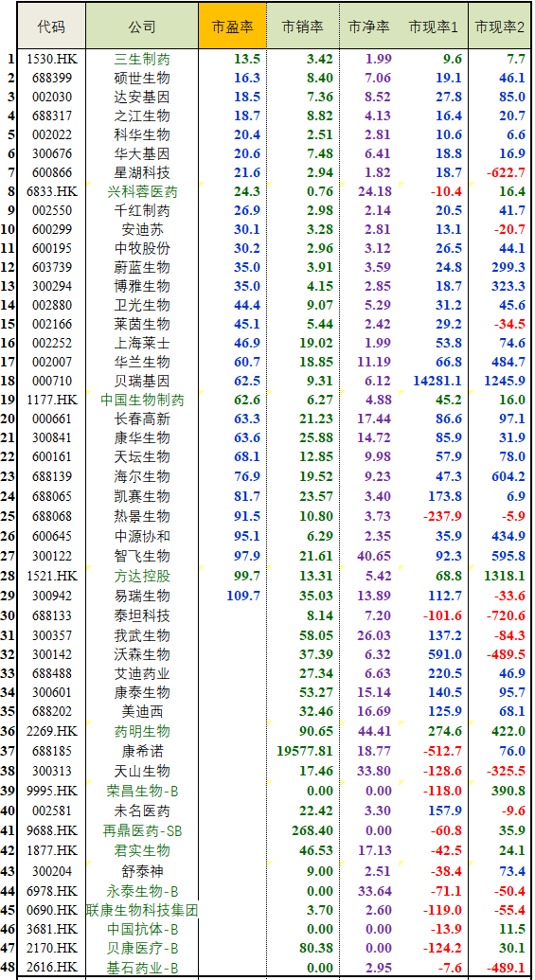Click company 康华生物
The width and height of the screenshot is (535, 980).
(x=142, y=437)
